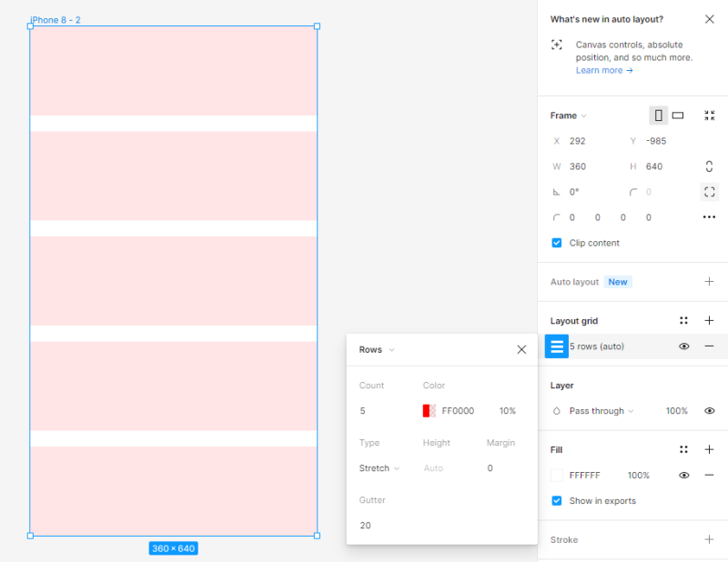Open the Learn more link

[604, 70]
